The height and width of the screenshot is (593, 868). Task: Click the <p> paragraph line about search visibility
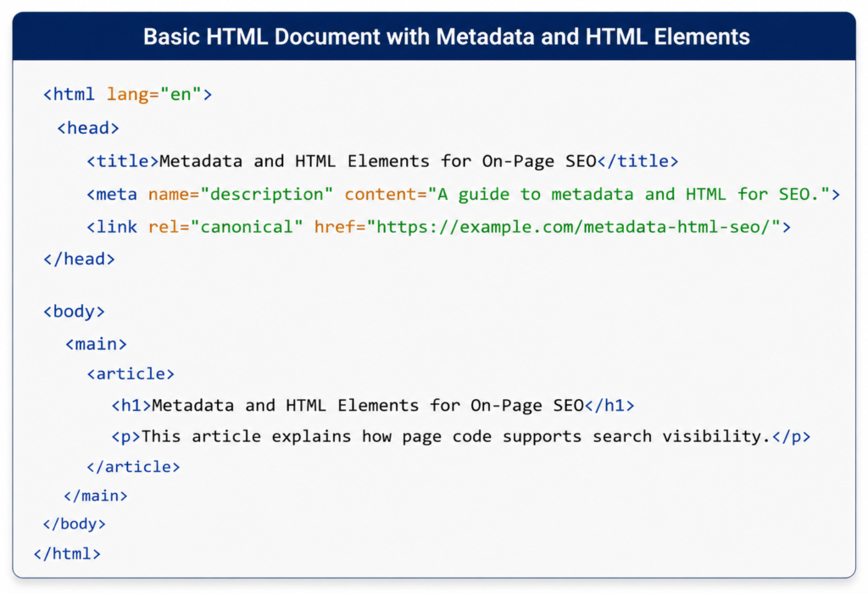tap(461, 436)
